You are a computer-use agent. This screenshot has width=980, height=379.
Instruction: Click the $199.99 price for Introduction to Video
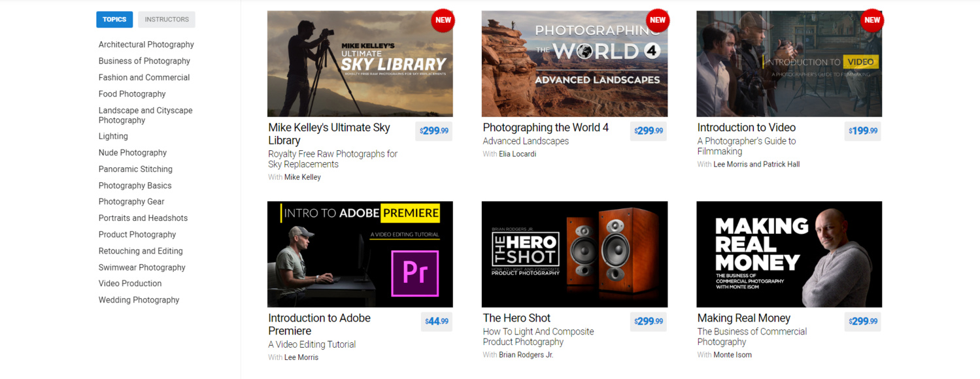pyautogui.click(x=863, y=131)
